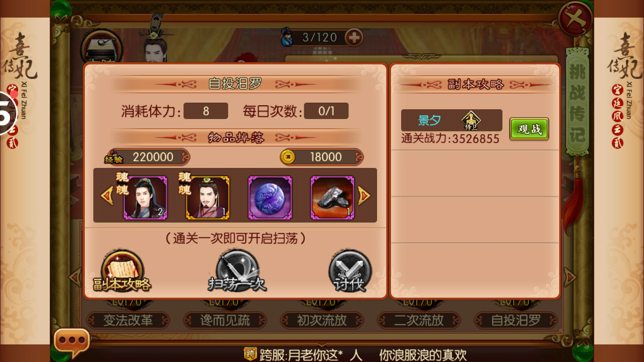Start battle with 讨伐 crossed-swords icon
Screen dimensions: 644x362
(x=350, y=271)
